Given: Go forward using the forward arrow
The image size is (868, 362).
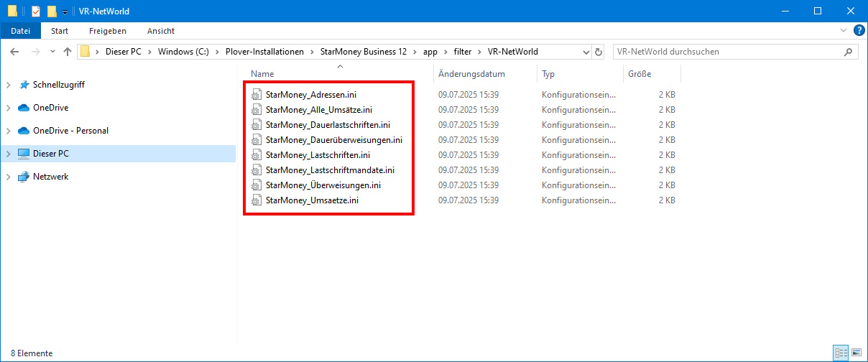Looking at the screenshot, I should 36,52.
